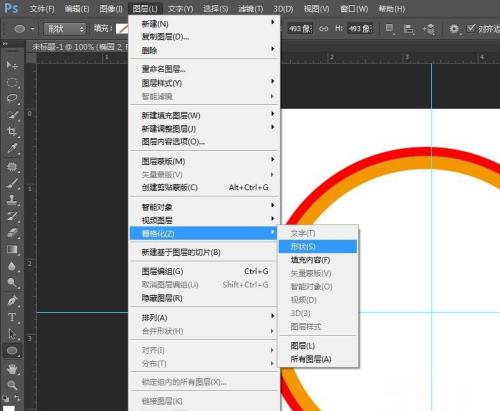
Task: Expand the 智能对象 submenu
Action: point(204,207)
